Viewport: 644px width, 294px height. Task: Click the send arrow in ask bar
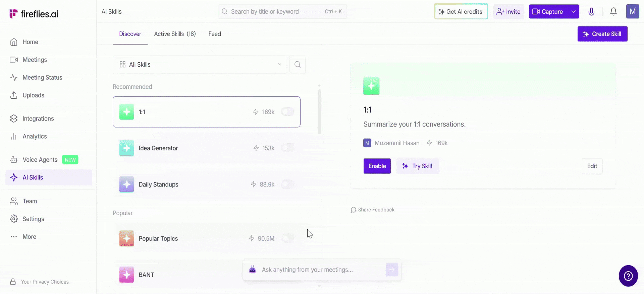point(391,270)
